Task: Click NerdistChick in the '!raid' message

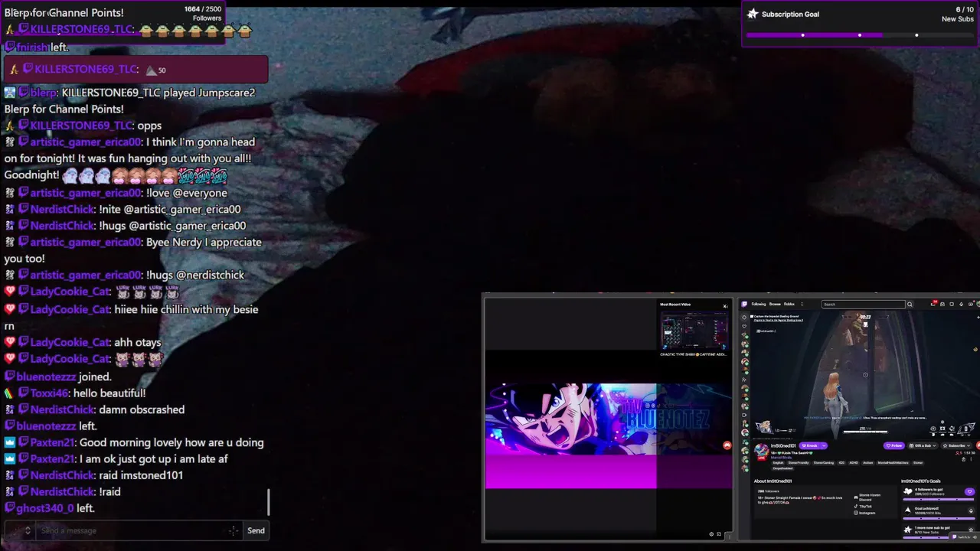Action: (62, 491)
